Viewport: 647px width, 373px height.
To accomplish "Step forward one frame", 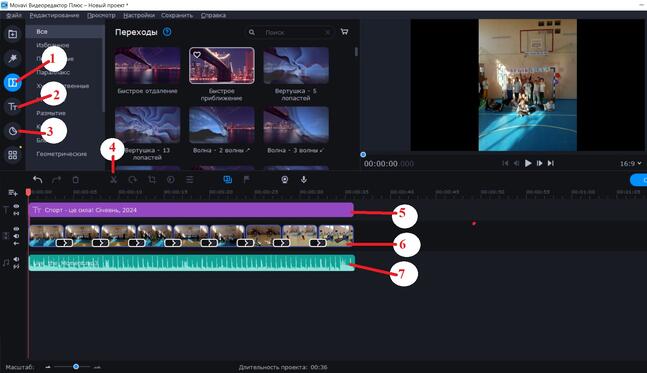I will click(x=539, y=163).
